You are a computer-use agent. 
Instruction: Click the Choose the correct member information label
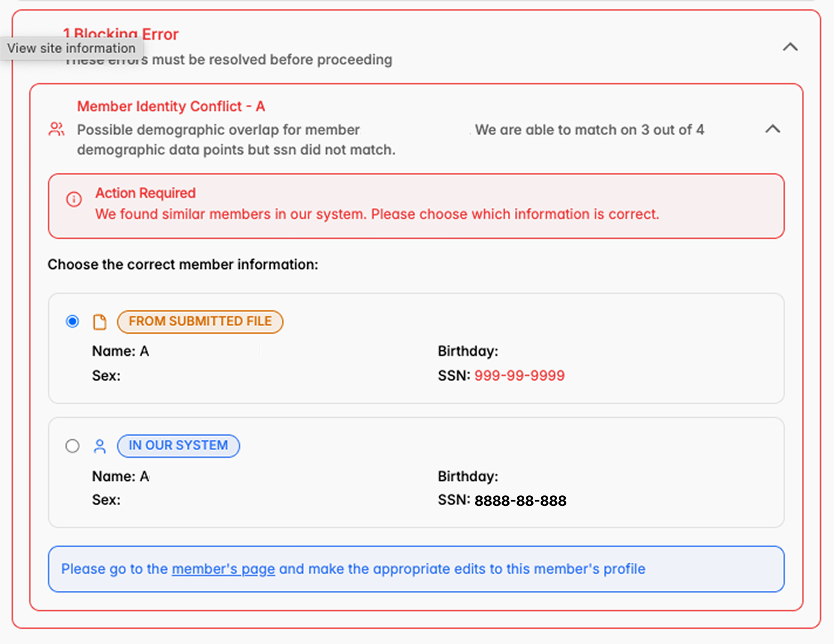point(183,265)
